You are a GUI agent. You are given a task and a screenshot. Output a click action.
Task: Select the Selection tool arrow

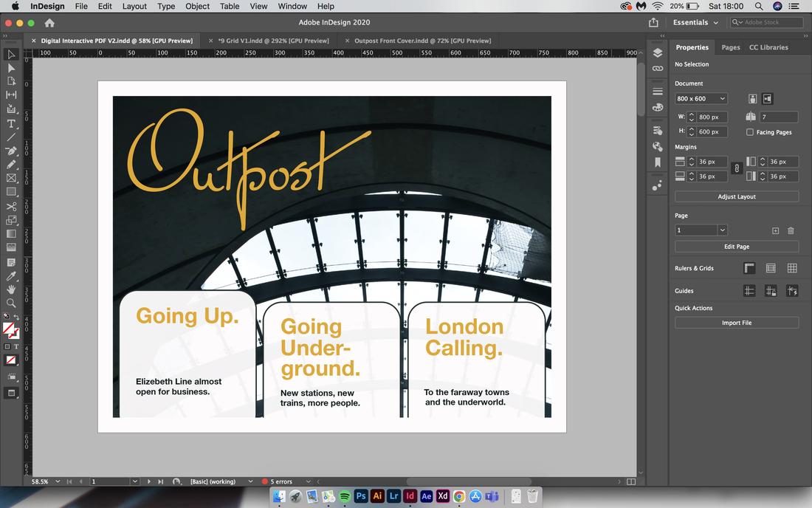(11, 55)
